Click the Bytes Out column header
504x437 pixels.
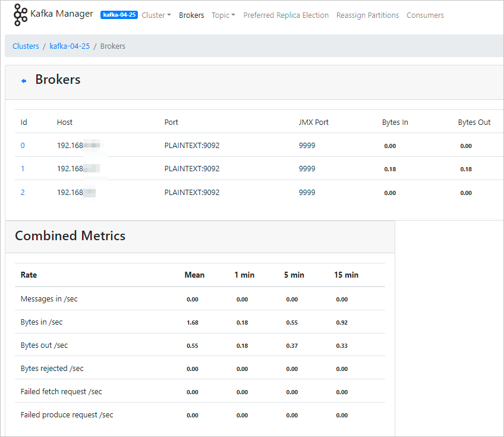tap(474, 122)
